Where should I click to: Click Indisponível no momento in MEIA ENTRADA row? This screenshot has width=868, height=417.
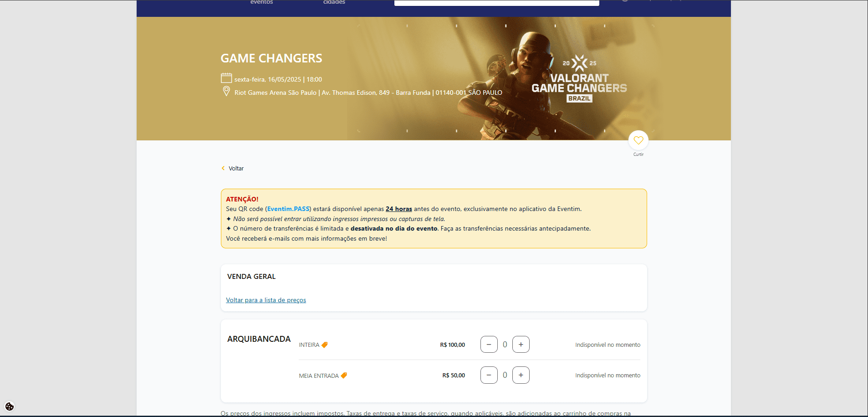click(x=608, y=376)
